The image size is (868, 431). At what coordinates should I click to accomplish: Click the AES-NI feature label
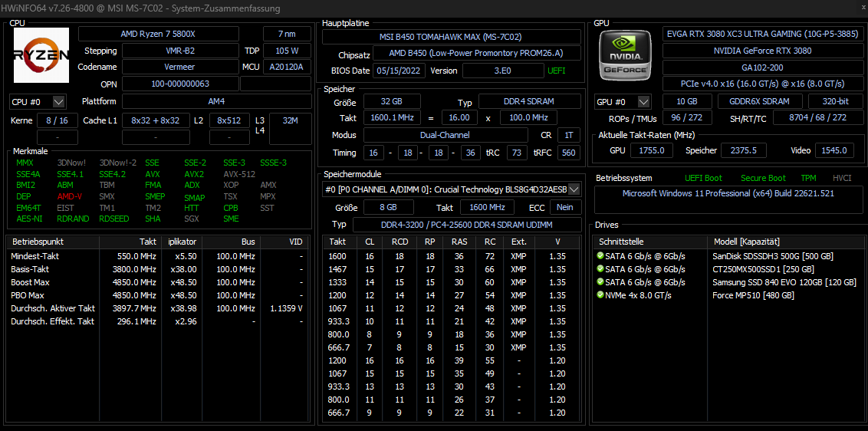[x=28, y=219]
